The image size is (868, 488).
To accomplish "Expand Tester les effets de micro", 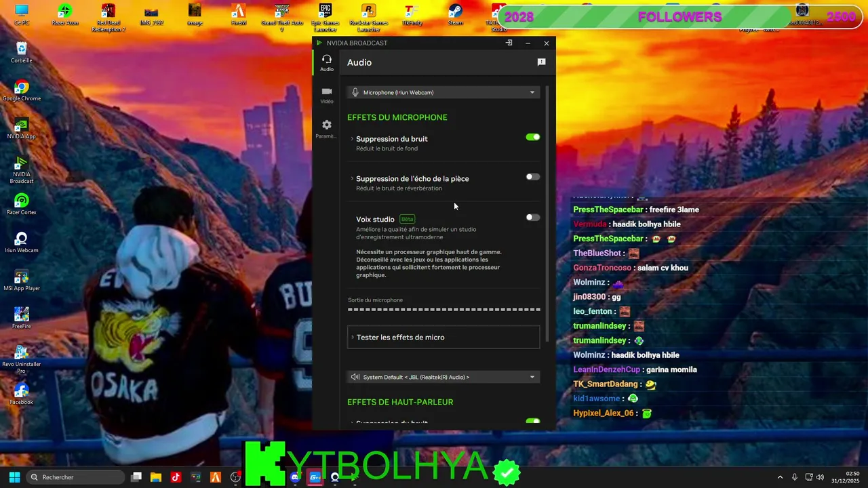I will tap(443, 338).
